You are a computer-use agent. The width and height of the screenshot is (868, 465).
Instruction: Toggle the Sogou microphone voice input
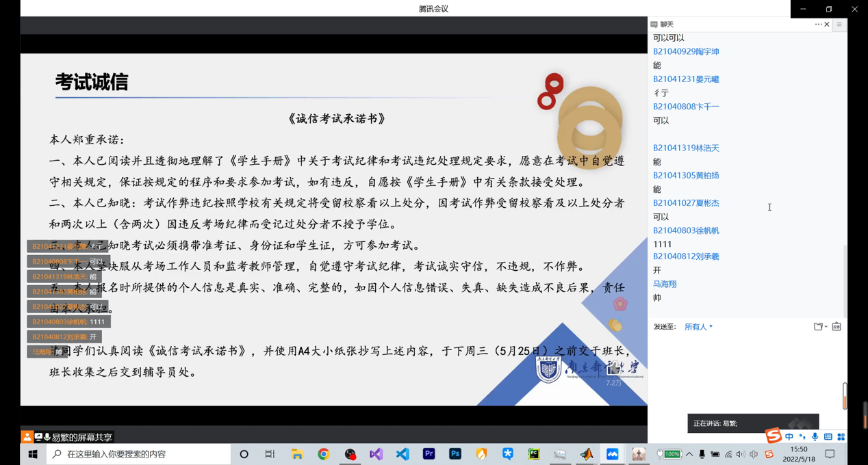815,436
